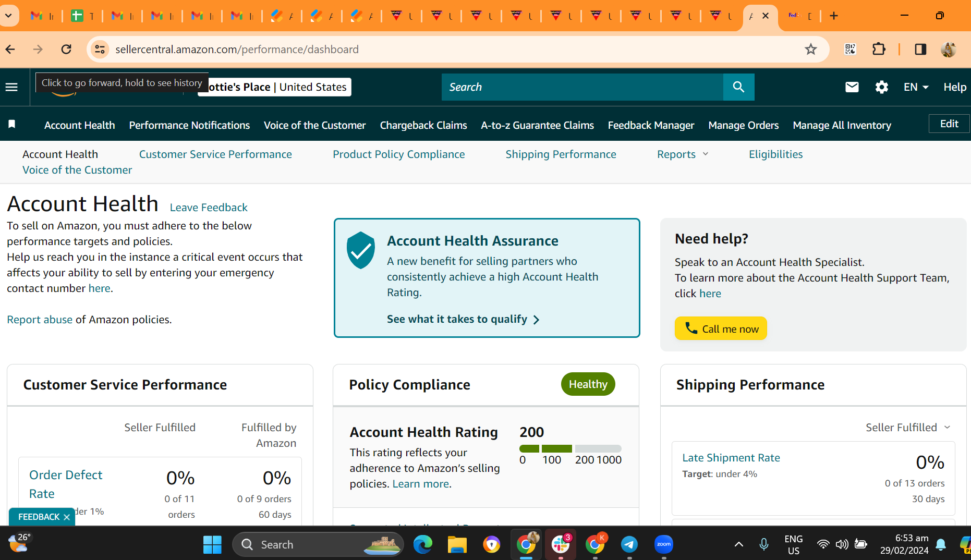Open the EN language dropdown
This screenshot has width=971, height=560.
[x=916, y=87]
